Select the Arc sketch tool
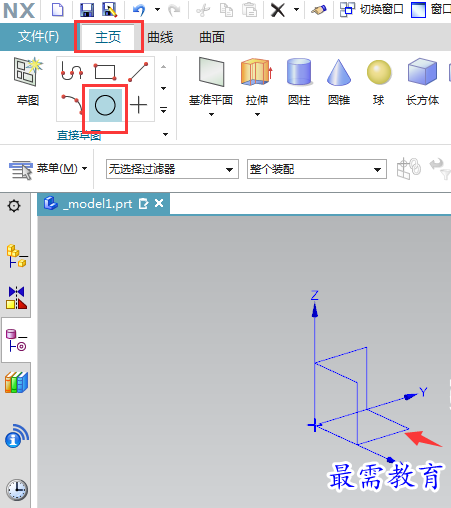Image resolution: width=451 pixels, height=508 pixels. [x=72, y=105]
